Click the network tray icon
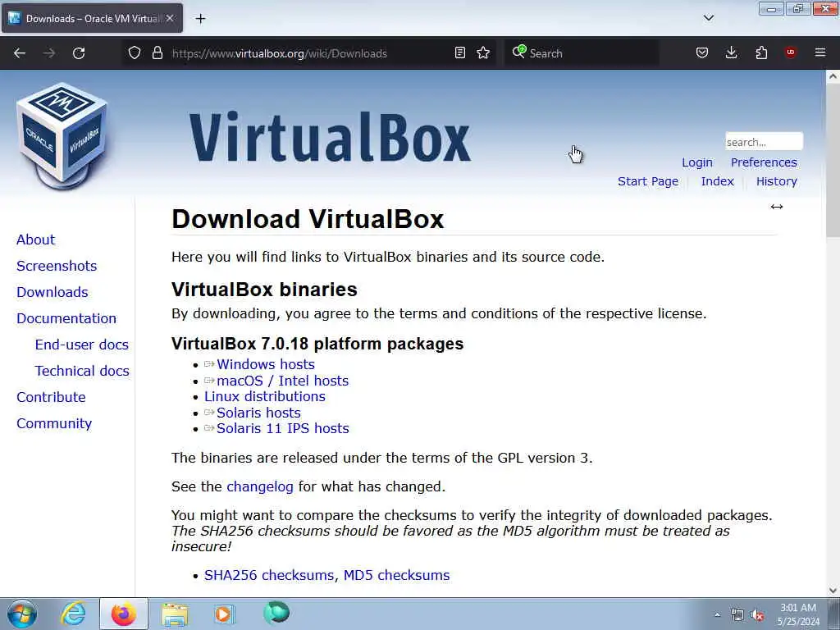 tap(737, 615)
